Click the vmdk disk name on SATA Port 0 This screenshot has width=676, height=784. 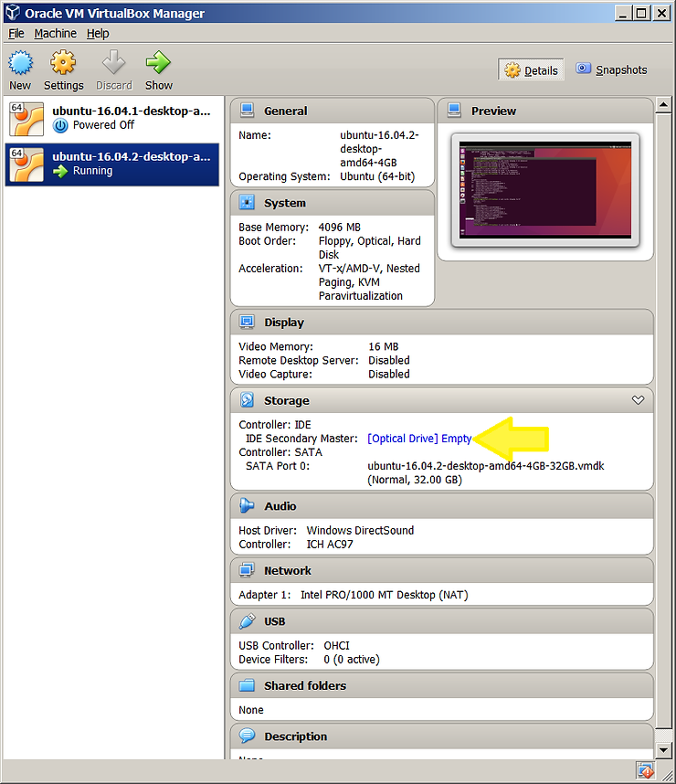point(485,466)
